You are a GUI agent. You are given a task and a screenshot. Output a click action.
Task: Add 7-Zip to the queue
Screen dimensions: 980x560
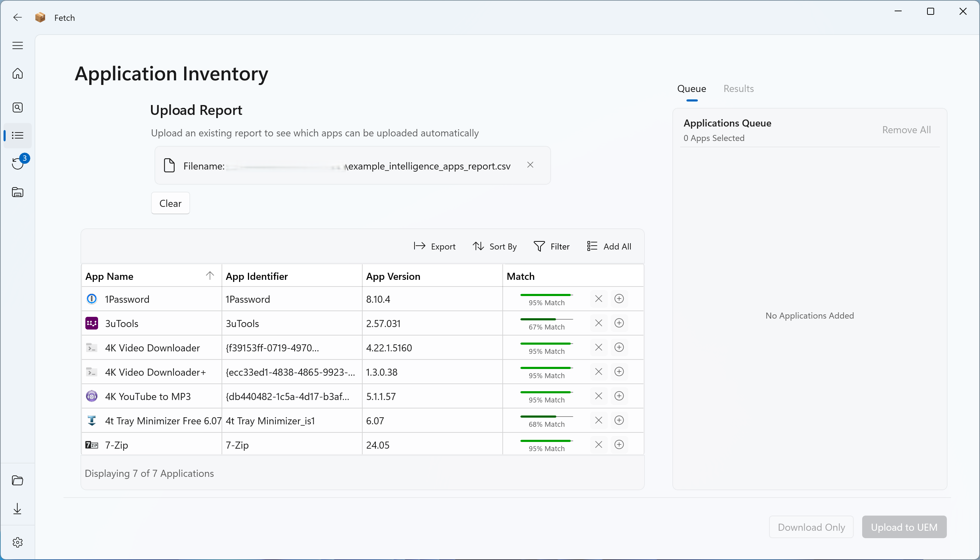click(619, 445)
